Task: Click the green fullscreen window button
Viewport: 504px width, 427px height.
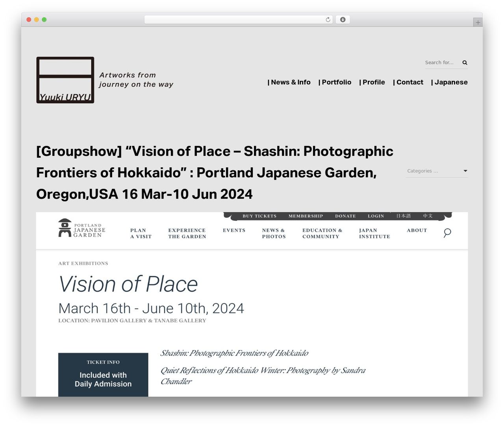Action: [x=44, y=20]
